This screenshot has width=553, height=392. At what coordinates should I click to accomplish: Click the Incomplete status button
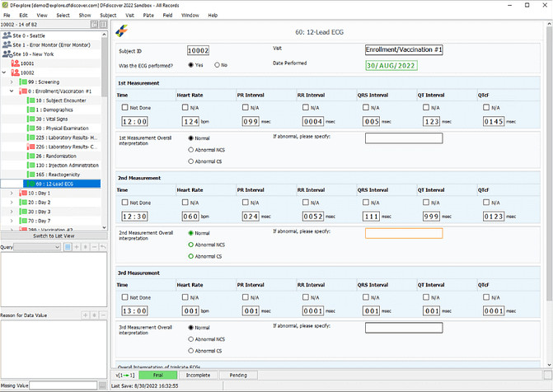198,375
